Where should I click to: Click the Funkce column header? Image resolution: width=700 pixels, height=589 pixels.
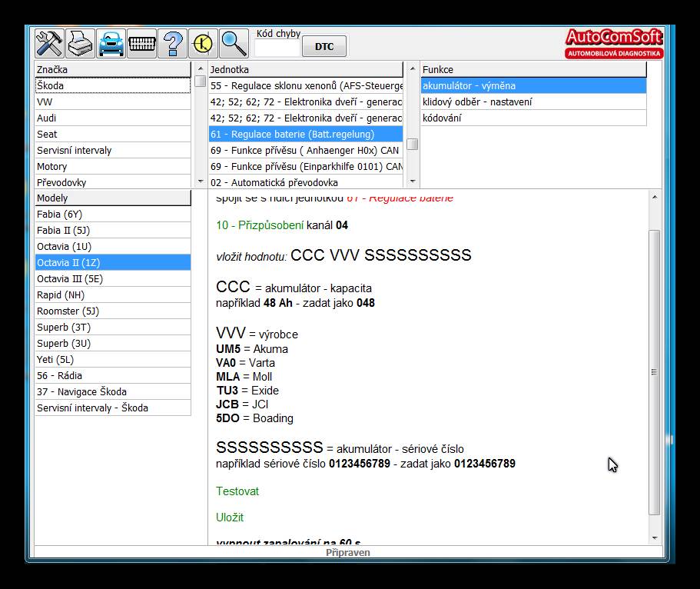click(x=533, y=69)
